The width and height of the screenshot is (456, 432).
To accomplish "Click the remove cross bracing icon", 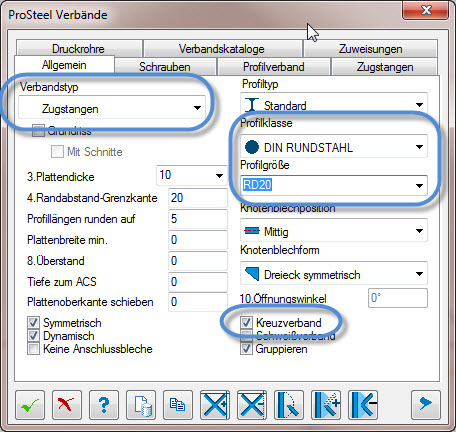I will coord(252,405).
